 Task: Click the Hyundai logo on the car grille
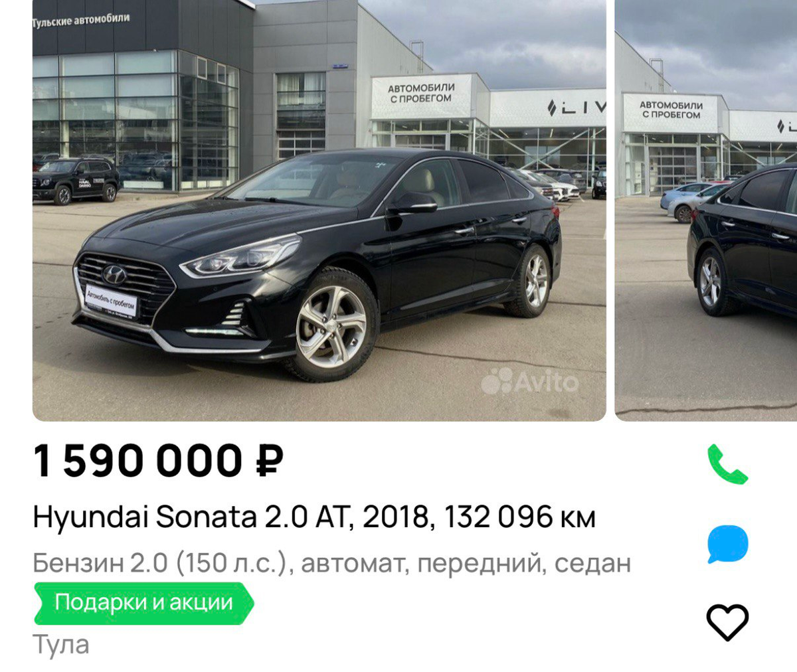pyautogui.click(x=114, y=274)
